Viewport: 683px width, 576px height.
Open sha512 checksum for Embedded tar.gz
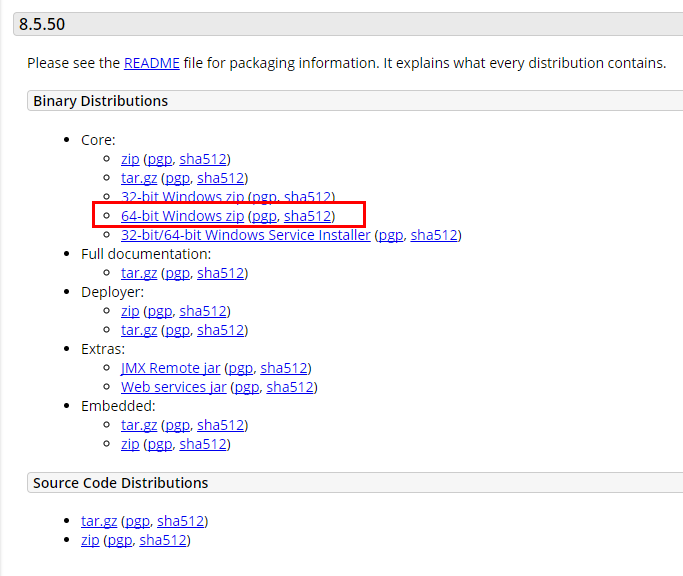pyautogui.click(x=221, y=425)
